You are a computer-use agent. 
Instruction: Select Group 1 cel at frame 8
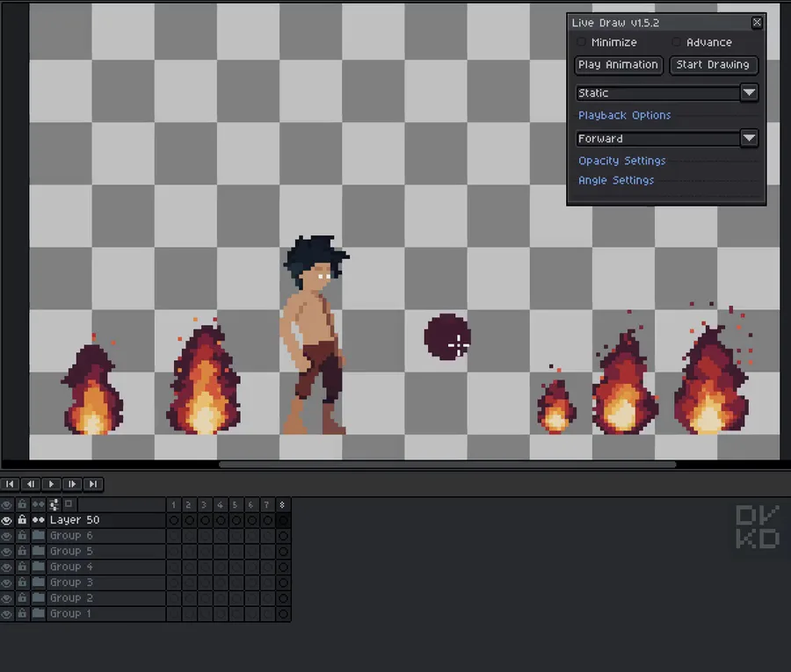click(x=283, y=614)
